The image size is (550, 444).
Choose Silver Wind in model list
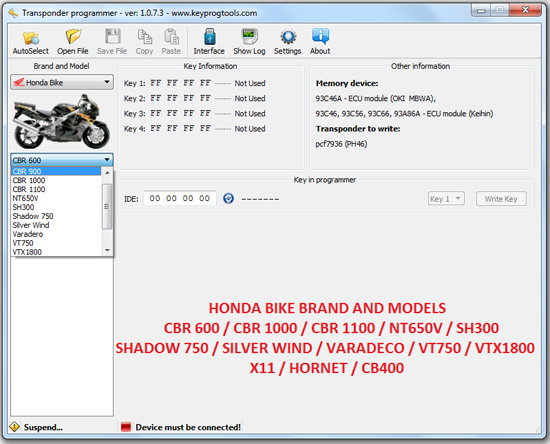click(56, 225)
